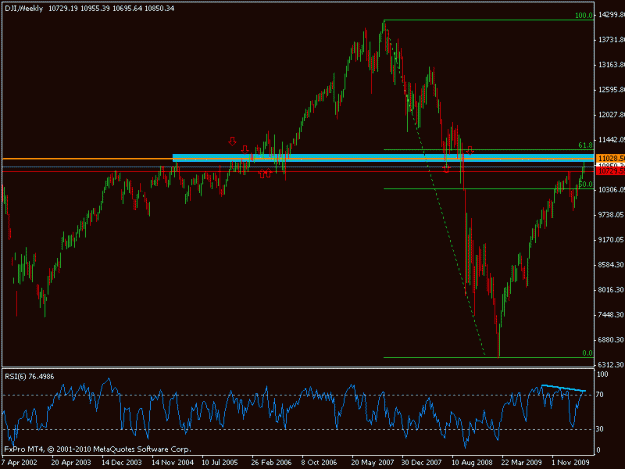The image size is (625, 469).
Task: Click the 10 Aug 2008 date label
Action: point(472,462)
